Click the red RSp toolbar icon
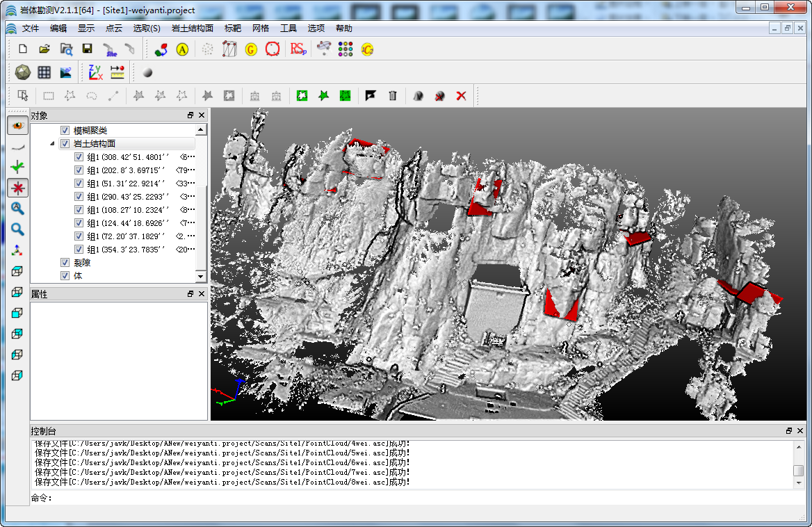Viewport: 812px width, 527px height. click(x=298, y=49)
